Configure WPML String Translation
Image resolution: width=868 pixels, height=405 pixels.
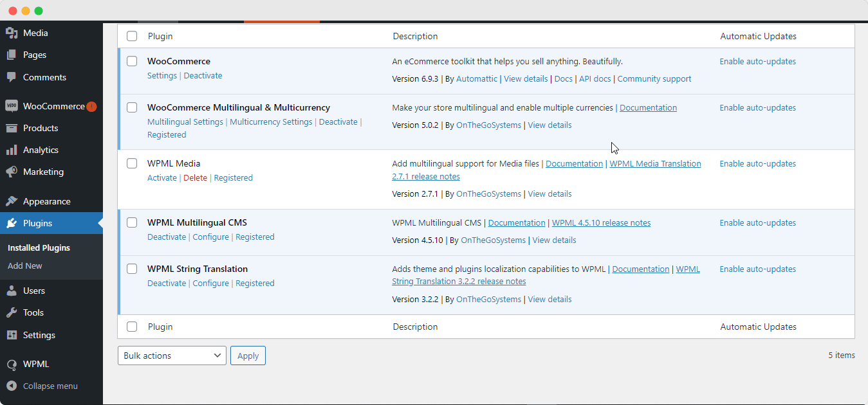(211, 283)
